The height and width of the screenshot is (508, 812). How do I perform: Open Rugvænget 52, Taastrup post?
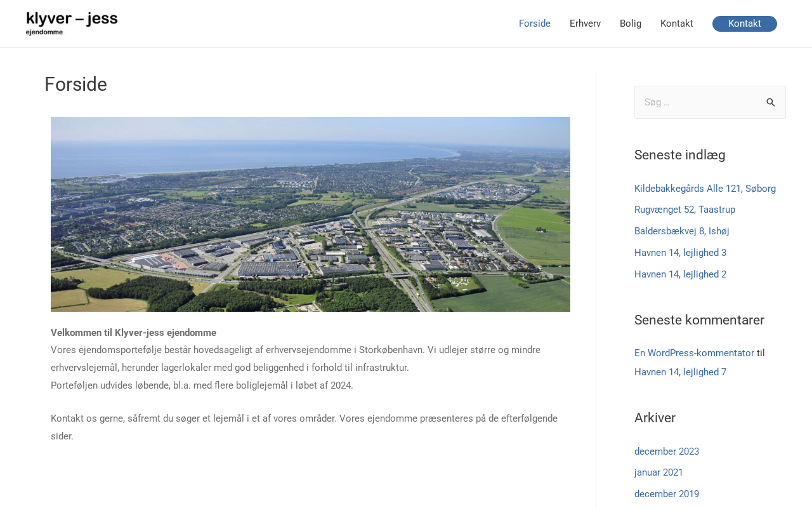pyautogui.click(x=684, y=210)
